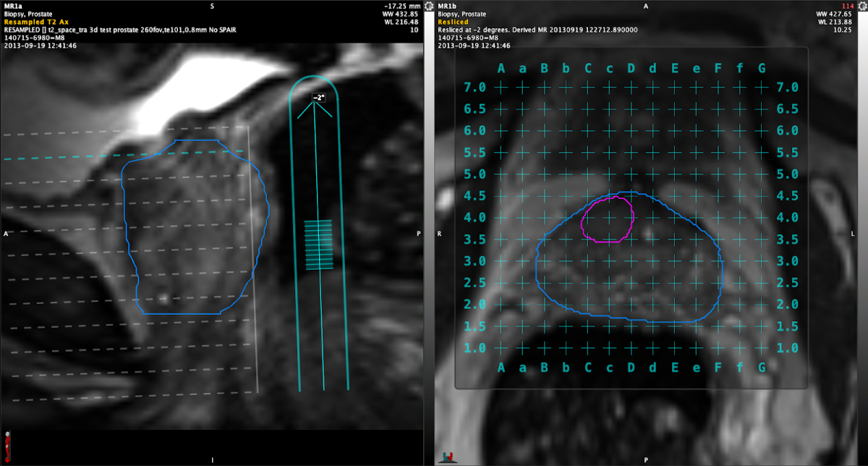Image resolution: width=868 pixels, height=466 pixels.
Task: Click the Resliced at -2 degrees description
Action: tap(538, 30)
